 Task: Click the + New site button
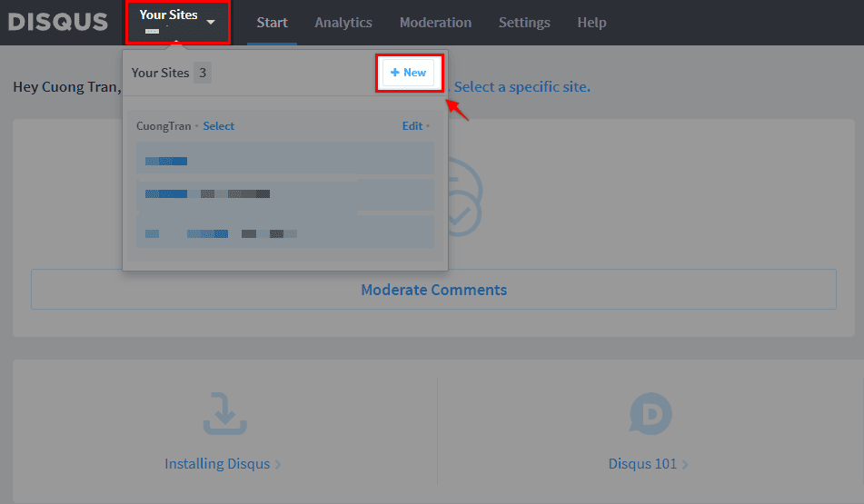pyautogui.click(x=408, y=73)
